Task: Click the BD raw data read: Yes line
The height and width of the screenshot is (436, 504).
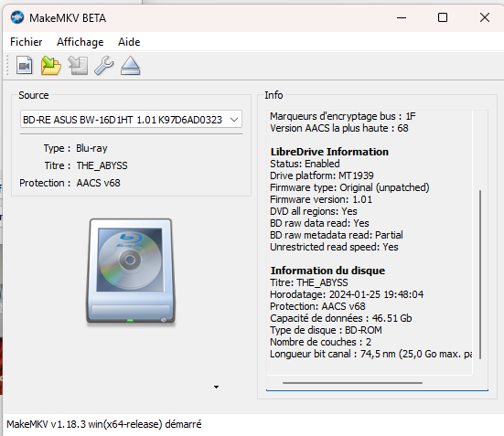Action: 319,223
